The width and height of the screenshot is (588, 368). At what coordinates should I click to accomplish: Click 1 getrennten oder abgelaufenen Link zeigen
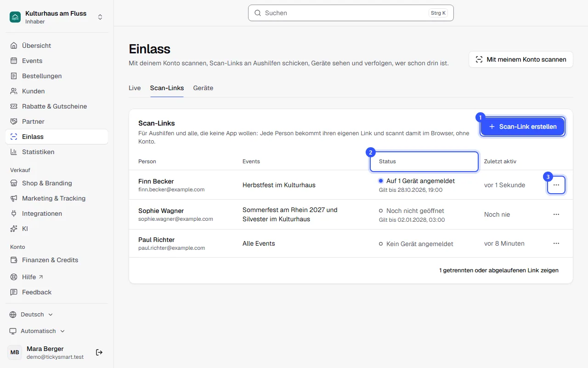point(499,270)
